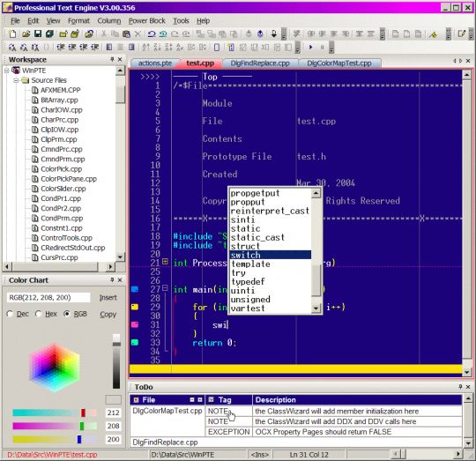Click the Open file folder icon
The width and height of the screenshot is (476, 461).
pyautogui.click(x=26, y=33)
